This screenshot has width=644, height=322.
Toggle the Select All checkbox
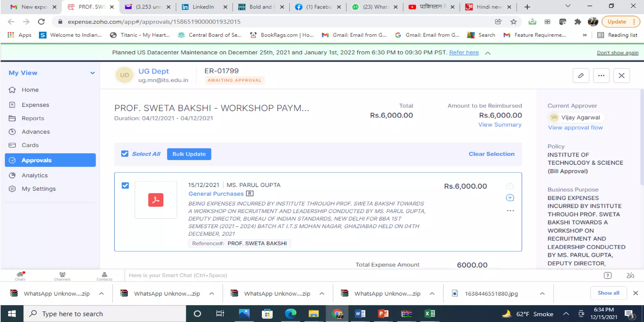click(x=125, y=154)
